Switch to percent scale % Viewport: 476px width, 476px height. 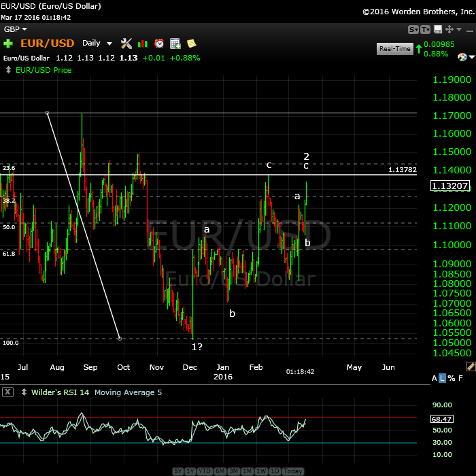(x=452, y=378)
